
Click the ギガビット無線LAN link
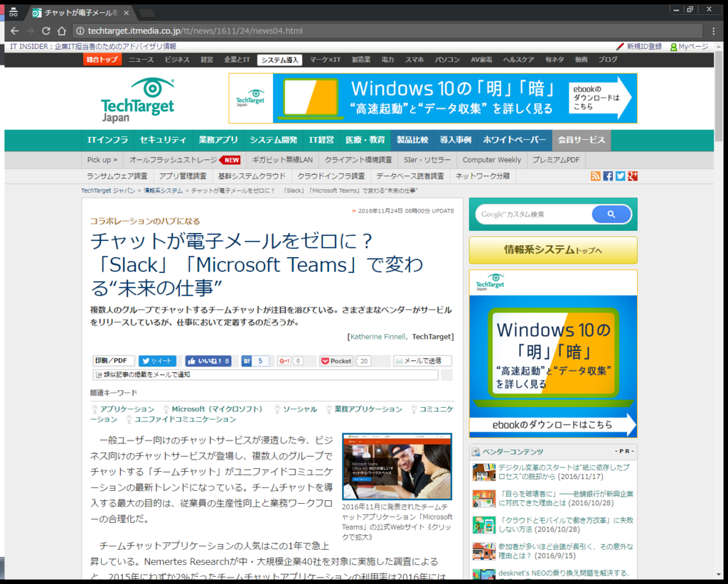click(282, 160)
